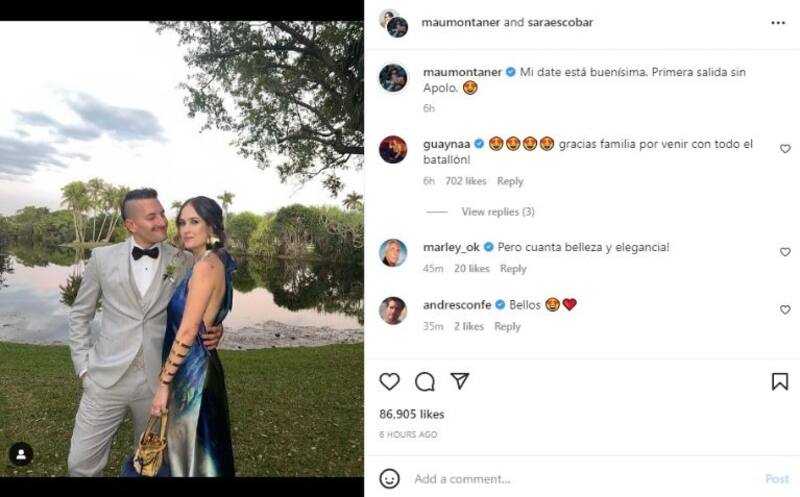Open andresconfe's profile avatar
Screen dimensions: 800x497
(x=393, y=310)
